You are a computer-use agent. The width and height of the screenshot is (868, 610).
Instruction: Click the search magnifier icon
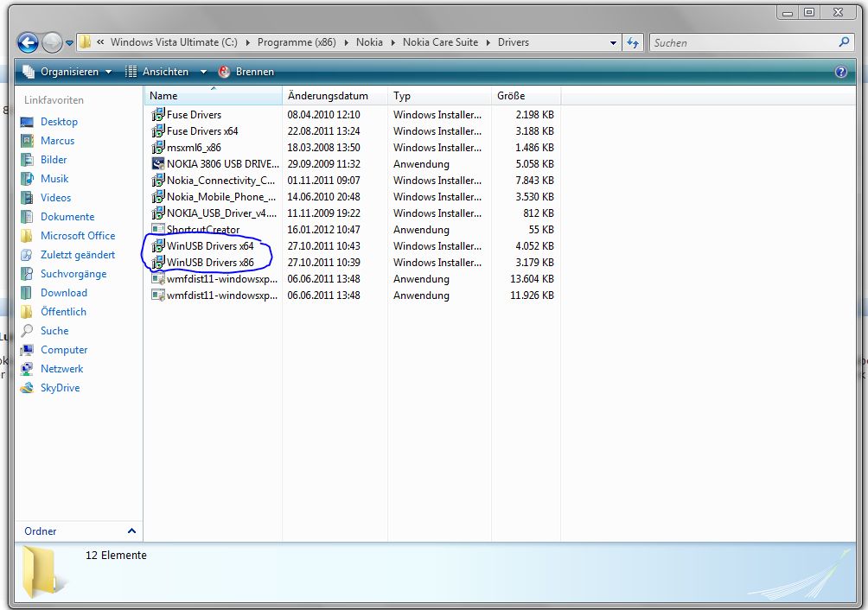click(x=844, y=42)
